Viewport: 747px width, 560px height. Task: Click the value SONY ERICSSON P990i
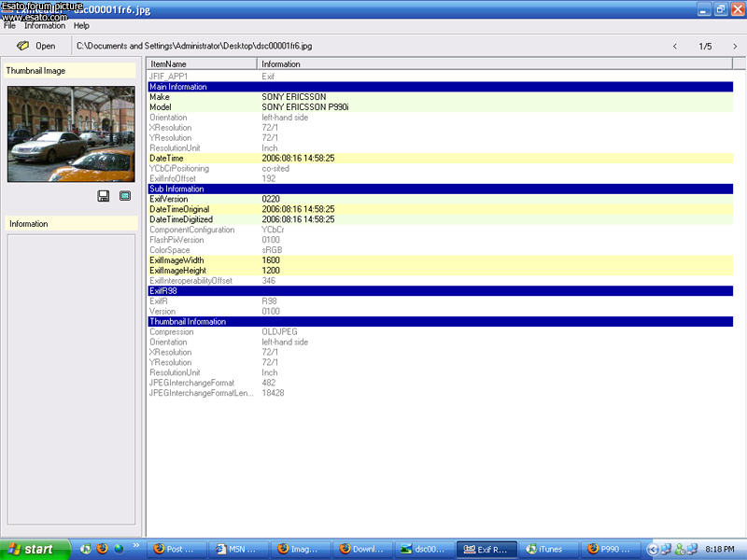click(305, 107)
